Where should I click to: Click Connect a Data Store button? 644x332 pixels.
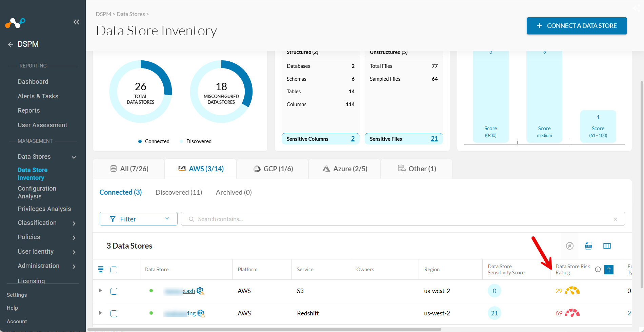click(577, 26)
